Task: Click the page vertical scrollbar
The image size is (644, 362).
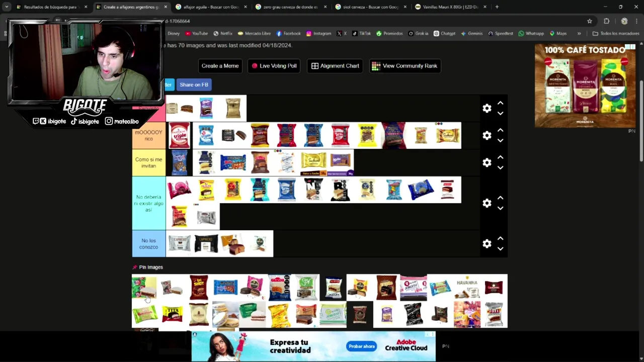Action: pyautogui.click(x=641, y=121)
